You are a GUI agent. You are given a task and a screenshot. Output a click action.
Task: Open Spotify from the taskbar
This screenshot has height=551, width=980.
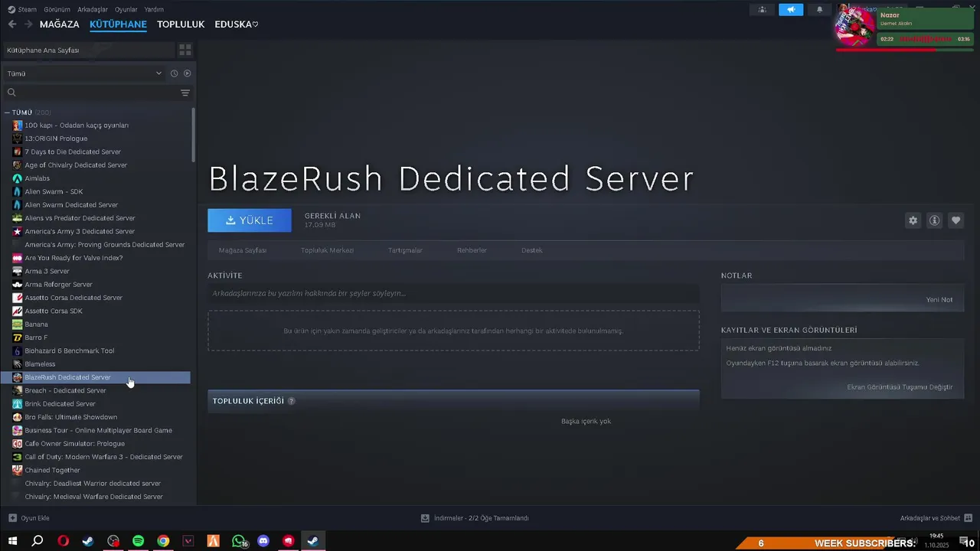138,541
